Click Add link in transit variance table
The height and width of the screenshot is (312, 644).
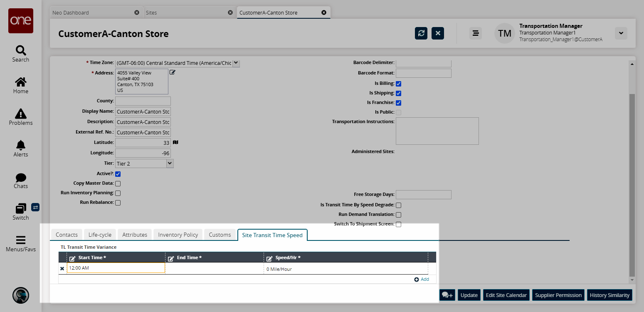(422, 279)
